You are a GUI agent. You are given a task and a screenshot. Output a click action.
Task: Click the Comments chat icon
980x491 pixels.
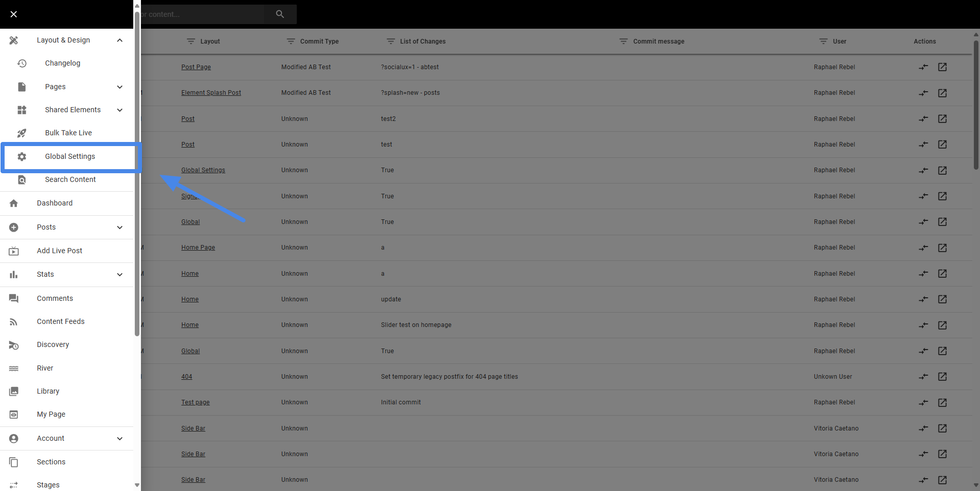pos(13,298)
